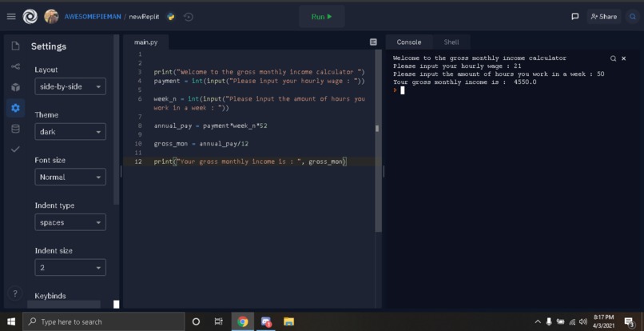Open the Font size Normal dropdown

pos(70,177)
